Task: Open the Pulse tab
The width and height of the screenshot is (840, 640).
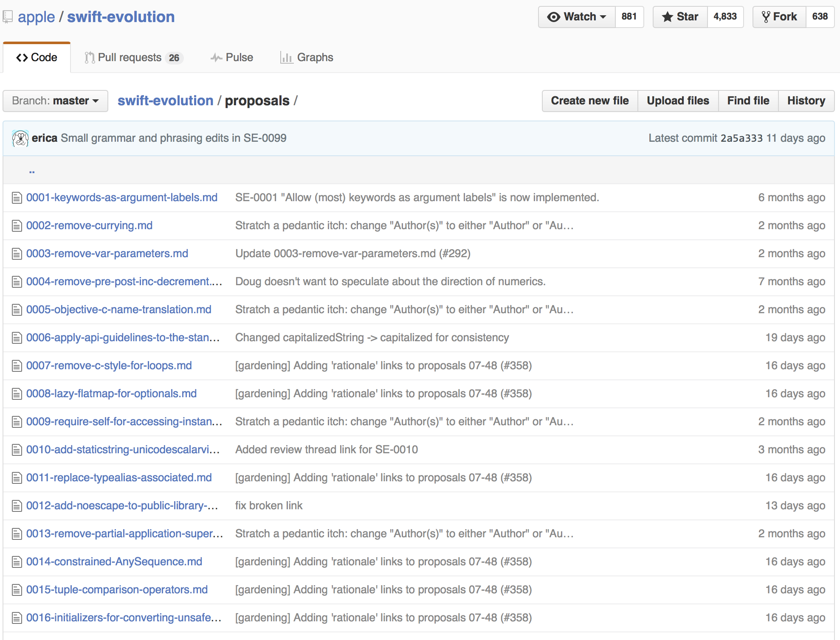Action: pos(232,58)
